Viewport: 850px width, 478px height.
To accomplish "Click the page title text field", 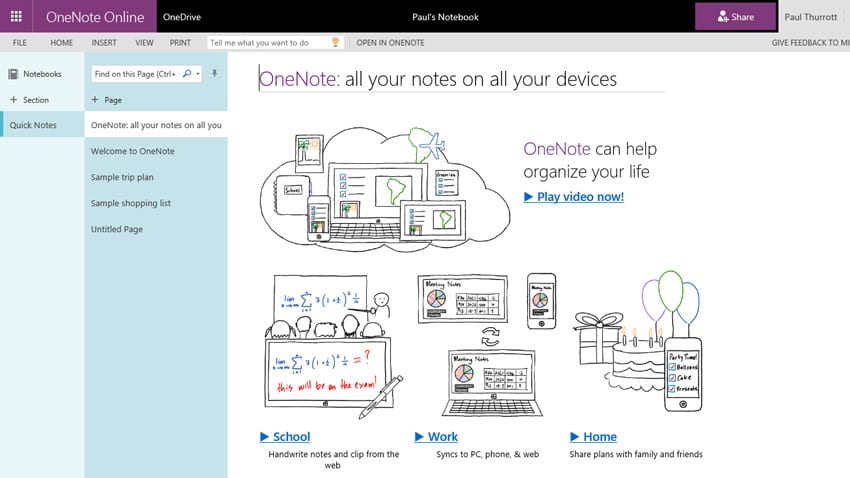I will (x=461, y=79).
